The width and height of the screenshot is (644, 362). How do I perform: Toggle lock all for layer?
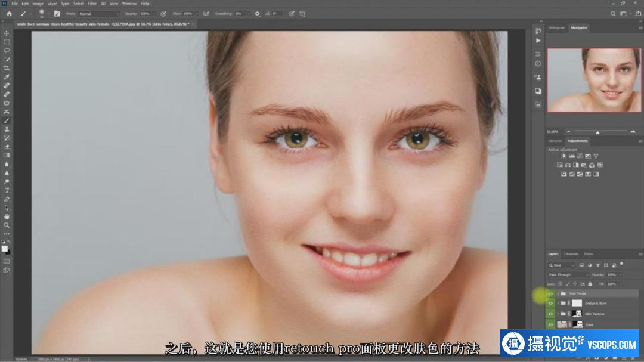click(x=590, y=284)
